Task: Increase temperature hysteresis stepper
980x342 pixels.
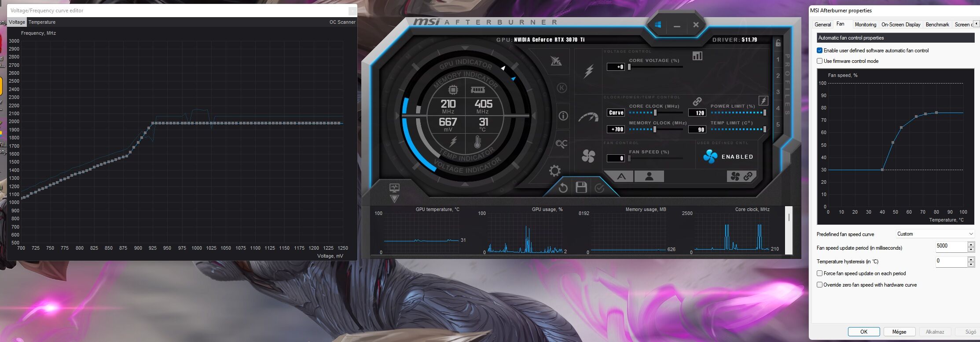Action: pos(971,259)
